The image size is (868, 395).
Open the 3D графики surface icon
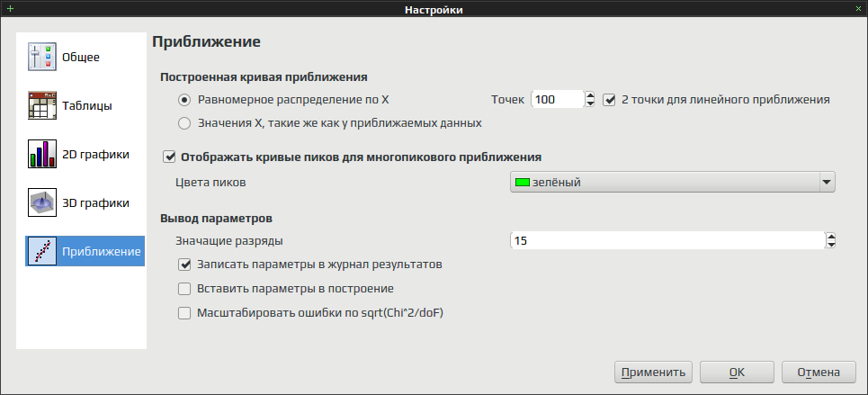tap(42, 202)
